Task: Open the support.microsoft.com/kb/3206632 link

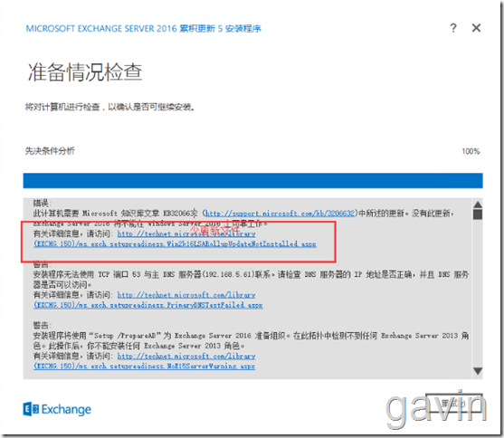Action: click(x=280, y=214)
